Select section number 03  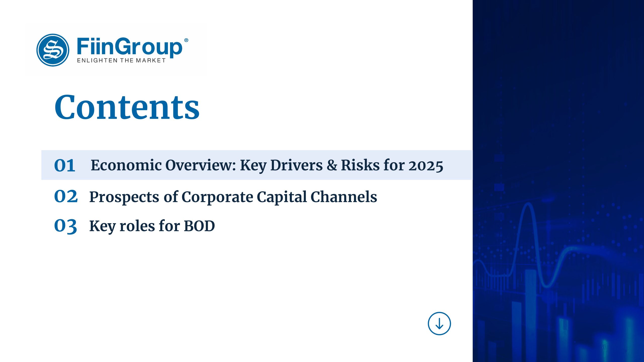(65, 226)
